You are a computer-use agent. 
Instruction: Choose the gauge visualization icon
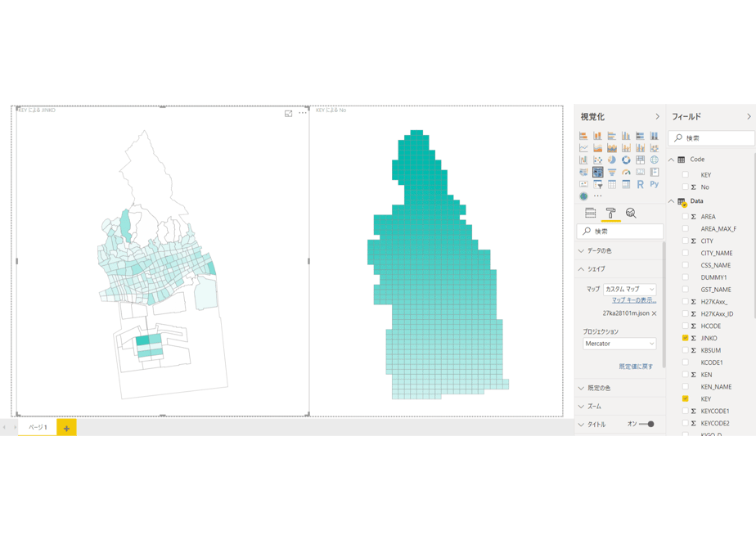tap(626, 172)
